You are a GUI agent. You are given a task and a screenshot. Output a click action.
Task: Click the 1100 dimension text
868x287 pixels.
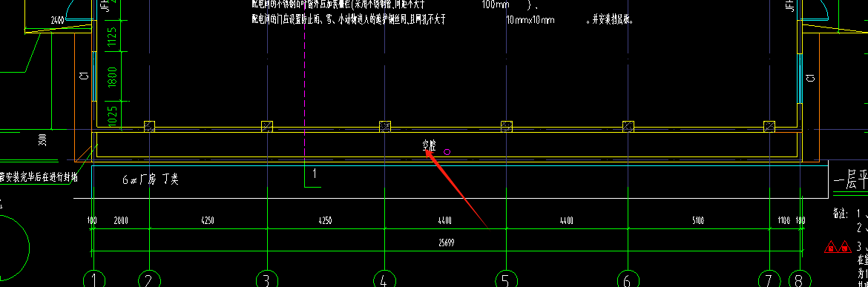pos(784,220)
